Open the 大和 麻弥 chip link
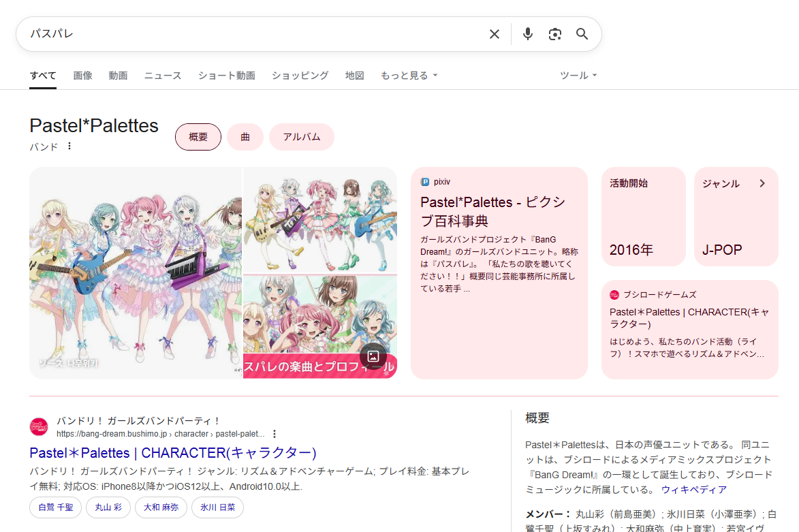The height and width of the screenshot is (532, 799). [x=161, y=507]
